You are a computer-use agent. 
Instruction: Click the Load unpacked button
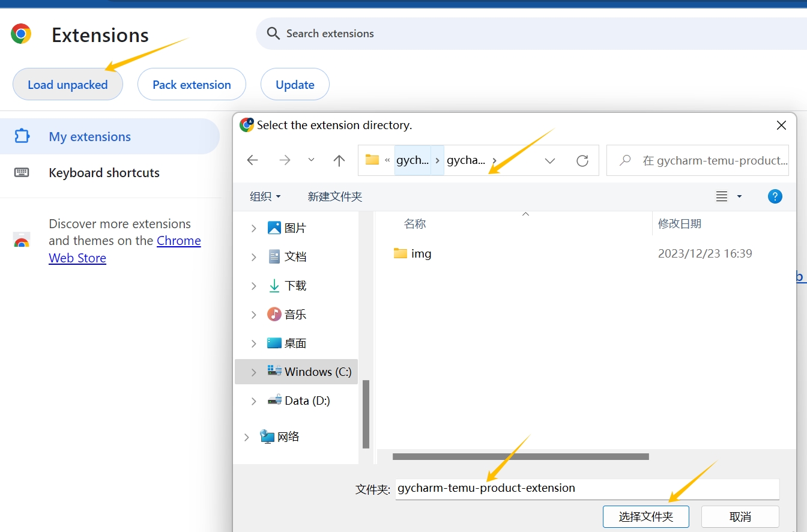(68, 85)
